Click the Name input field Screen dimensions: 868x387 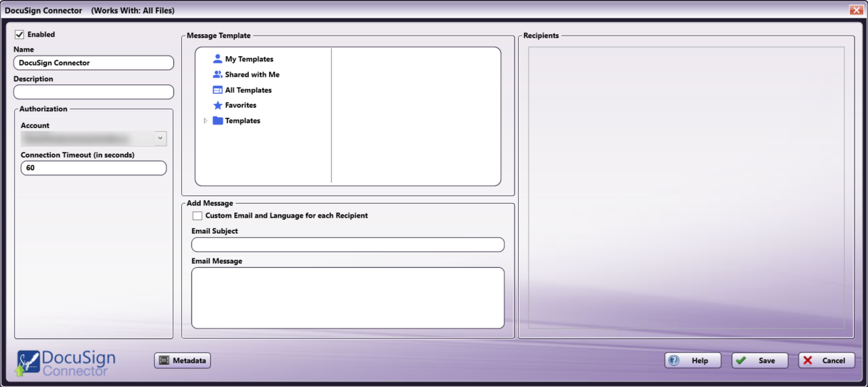(x=94, y=62)
